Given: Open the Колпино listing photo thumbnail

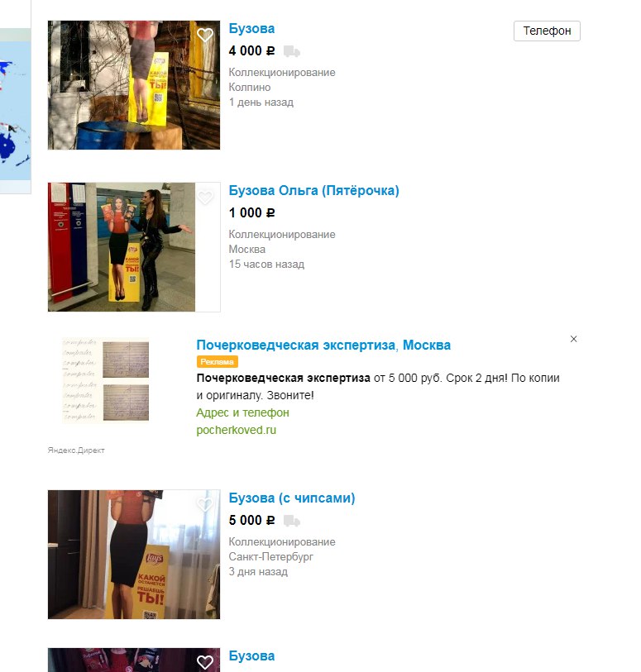Looking at the screenshot, I should coord(134,85).
